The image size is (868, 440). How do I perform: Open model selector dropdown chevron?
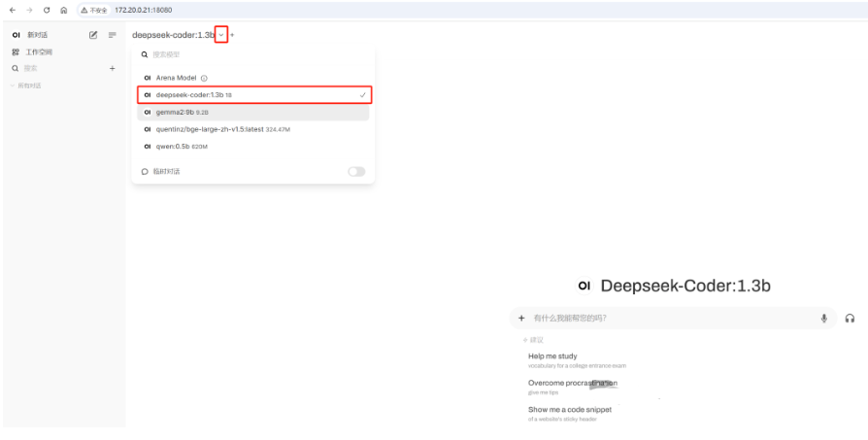tap(220, 35)
